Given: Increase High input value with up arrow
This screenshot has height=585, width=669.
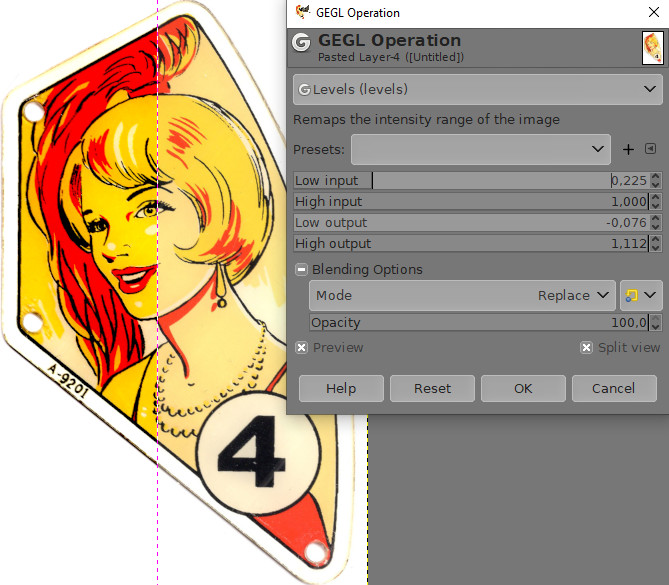Looking at the screenshot, I should tap(656, 197).
